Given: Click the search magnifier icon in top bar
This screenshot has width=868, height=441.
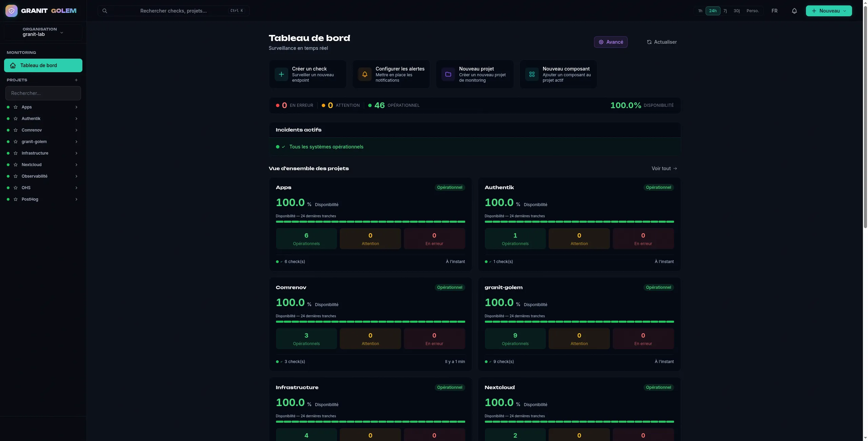Looking at the screenshot, I should (105, 11).
